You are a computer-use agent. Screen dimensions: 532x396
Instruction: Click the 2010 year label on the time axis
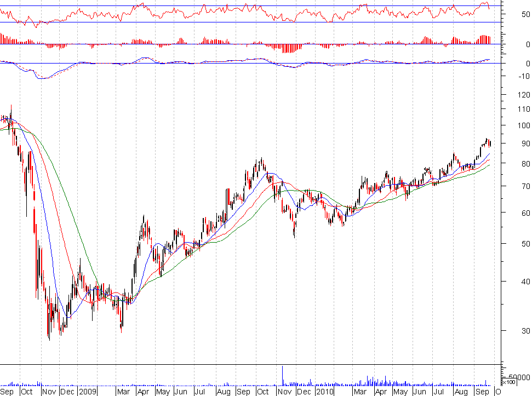(325, 392)
